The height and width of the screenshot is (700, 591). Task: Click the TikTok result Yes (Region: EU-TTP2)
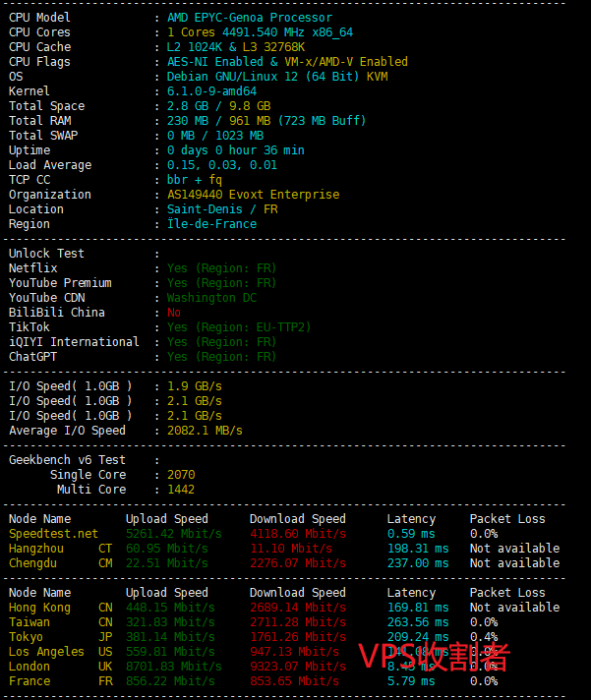click(238, 327)
